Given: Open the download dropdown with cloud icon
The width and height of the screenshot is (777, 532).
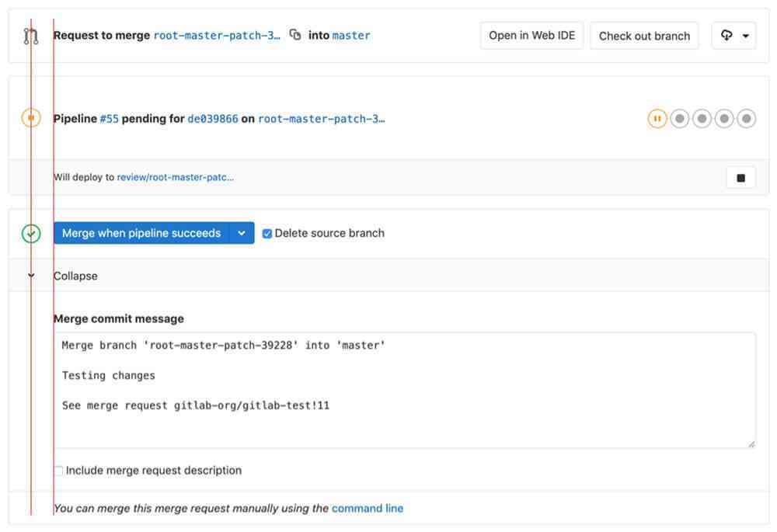Looking at the screenshot, I should [x=733, y=36].
